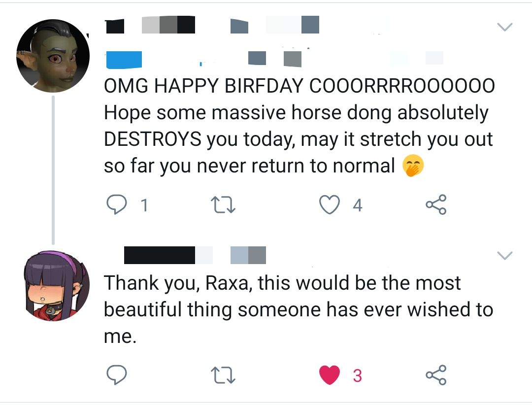This screenshot has height=405, width=532.
Task: Retweet the HAPPY BIRFDAY message
Action: [223, 204]
